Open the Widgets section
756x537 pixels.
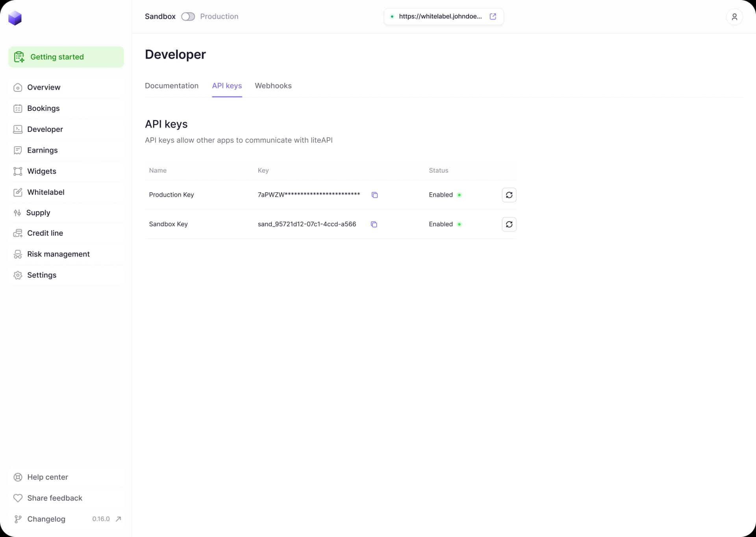42,171
